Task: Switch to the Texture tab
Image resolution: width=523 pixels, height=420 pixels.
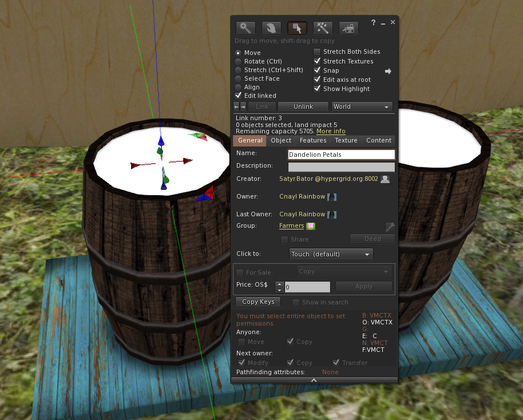Action: [346, 141]
